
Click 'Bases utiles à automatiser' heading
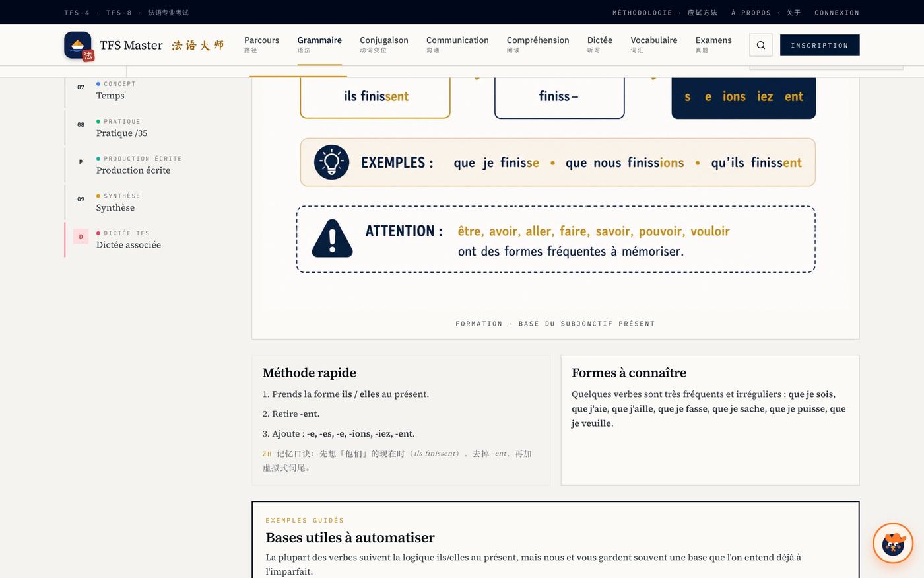pyautogui.click(x=350, y=537)
